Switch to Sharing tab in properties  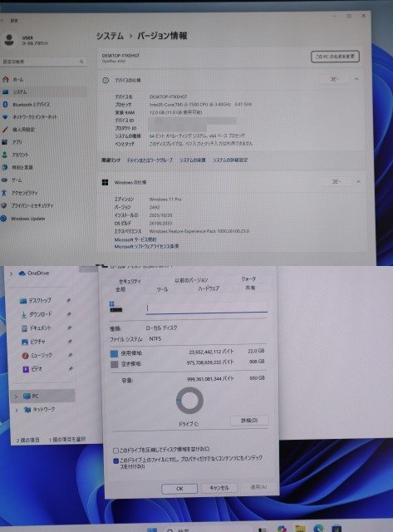click(x=250, y=288)
